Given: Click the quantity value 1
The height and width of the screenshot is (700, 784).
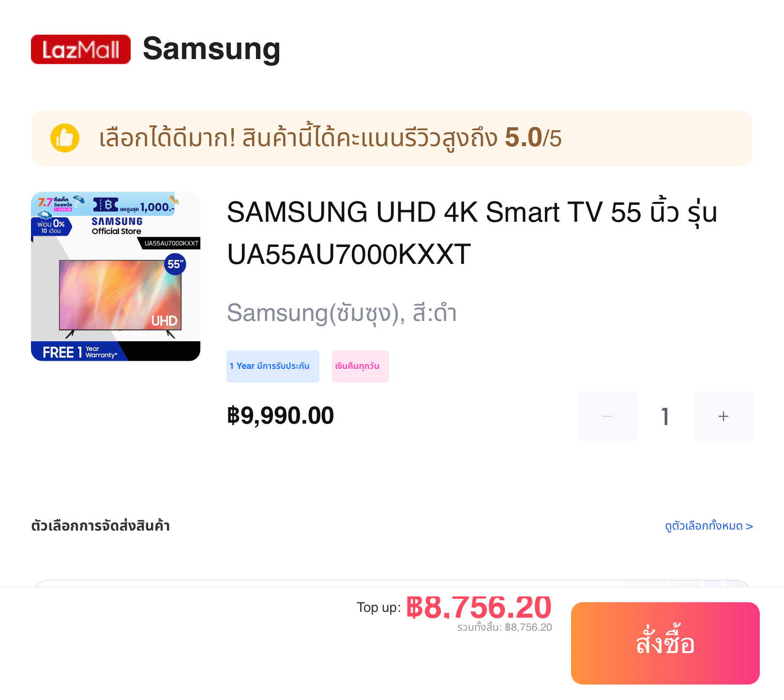Looking at the screenshot, I should 665,416.
